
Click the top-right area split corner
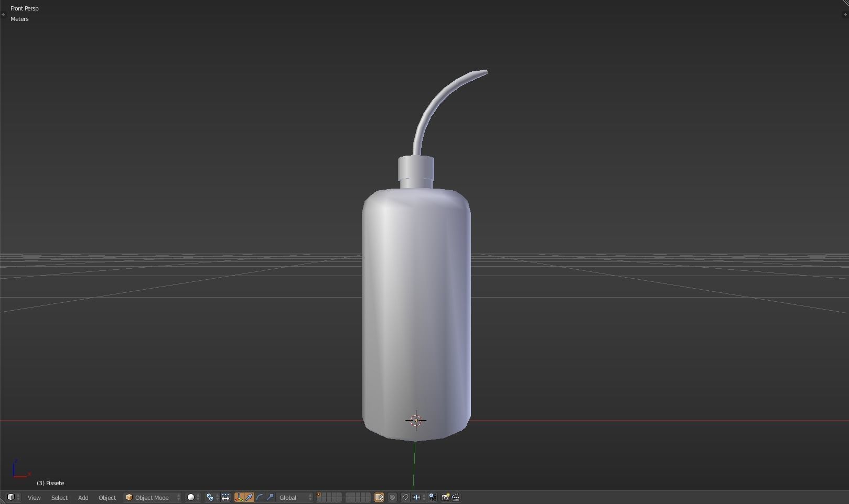(845, 3)
